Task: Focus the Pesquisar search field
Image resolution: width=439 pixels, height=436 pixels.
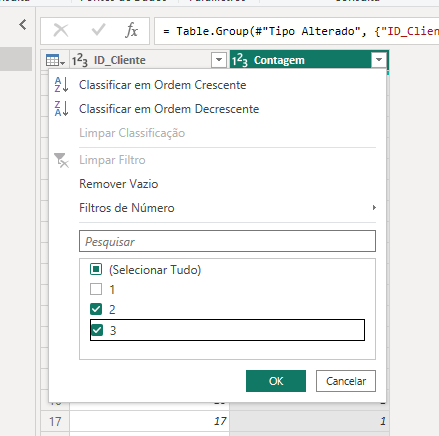Action: click(x=227, y=241)
